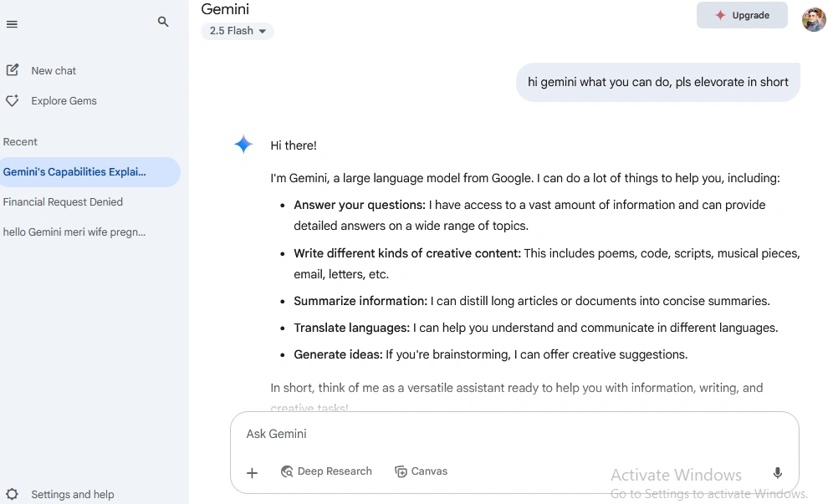Click the Upgrade button
This screenshot has width=833, height=504.
click(742, 15)
